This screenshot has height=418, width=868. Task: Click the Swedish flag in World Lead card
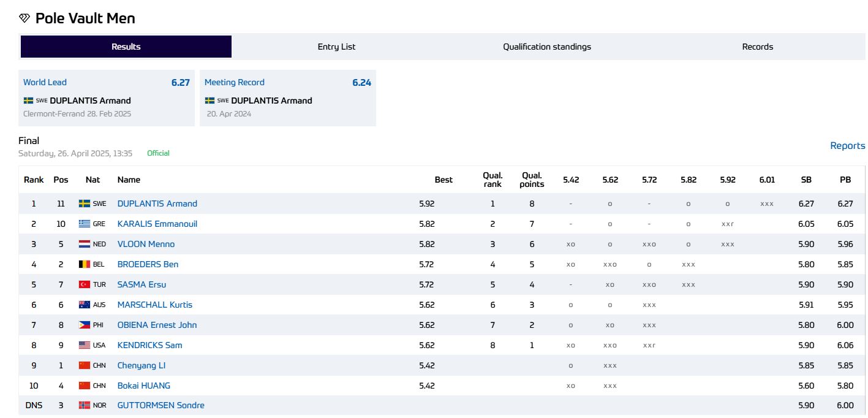[28, 101]
